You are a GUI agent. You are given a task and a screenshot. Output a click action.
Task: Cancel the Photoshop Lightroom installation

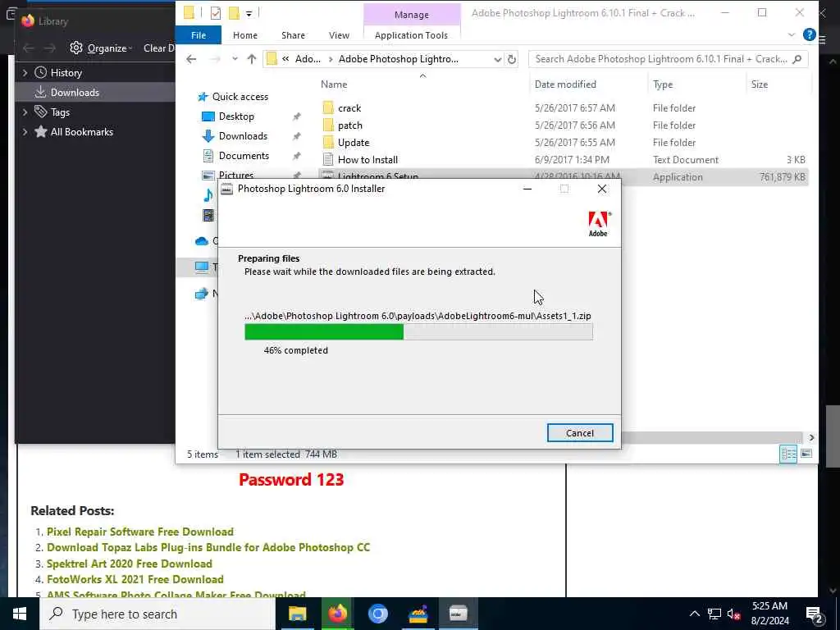point(580,433)
